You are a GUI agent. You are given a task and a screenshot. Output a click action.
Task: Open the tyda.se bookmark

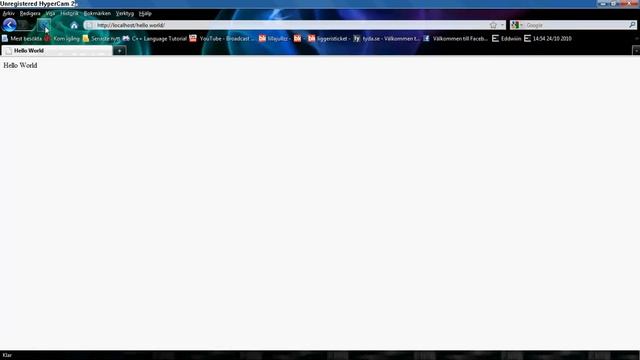point(386,39)
